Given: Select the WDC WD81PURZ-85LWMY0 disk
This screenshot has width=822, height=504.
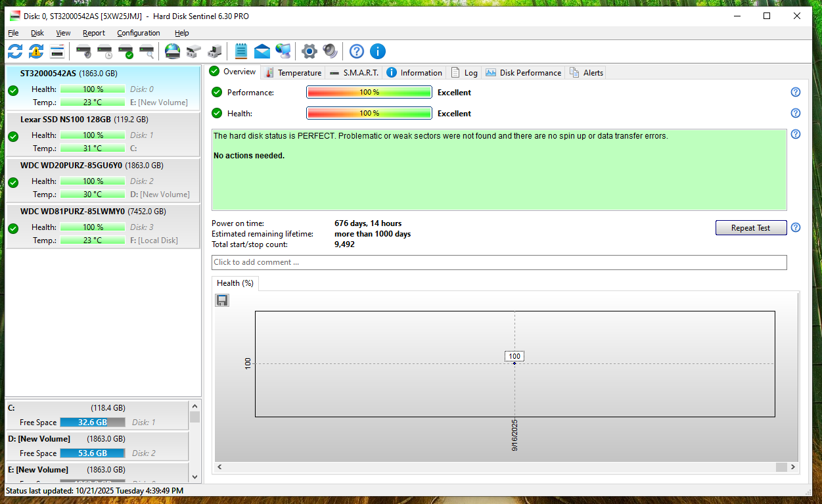Looking at the screenshot, I should 103,227.
